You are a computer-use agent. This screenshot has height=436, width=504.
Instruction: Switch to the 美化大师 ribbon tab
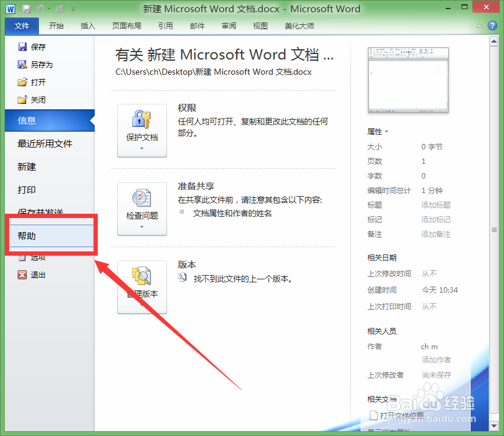tap(299, 26)
